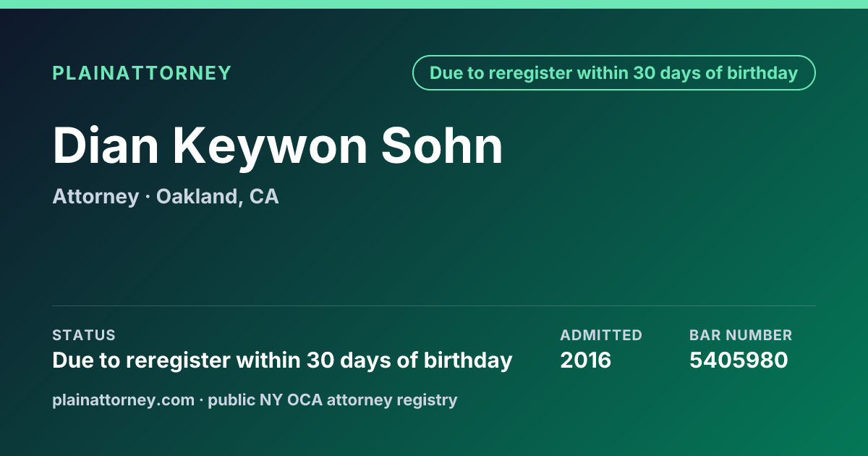The image size is (868, 456).
Task: Click the mint green accent bar at the top
Action: pos(434,4)
